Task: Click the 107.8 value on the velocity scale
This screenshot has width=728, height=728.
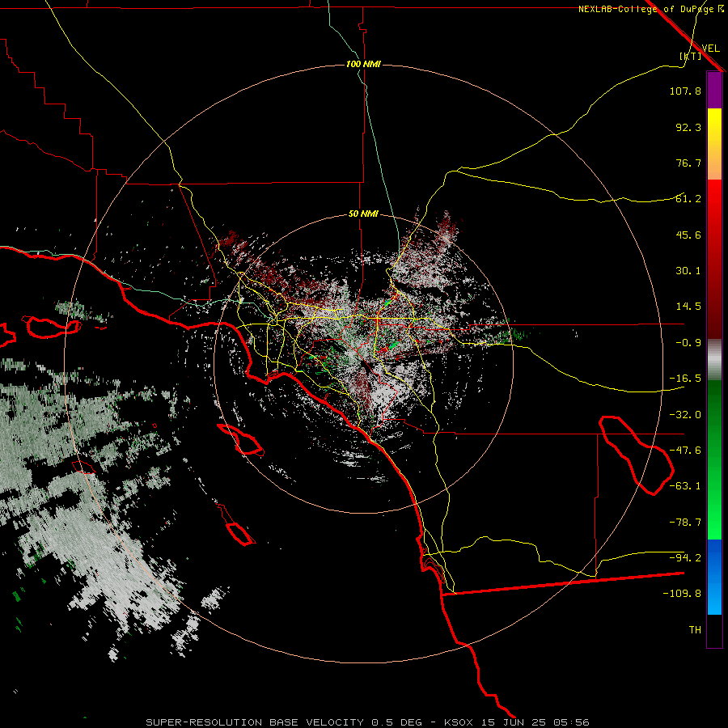Action: [x=685, y=91]
